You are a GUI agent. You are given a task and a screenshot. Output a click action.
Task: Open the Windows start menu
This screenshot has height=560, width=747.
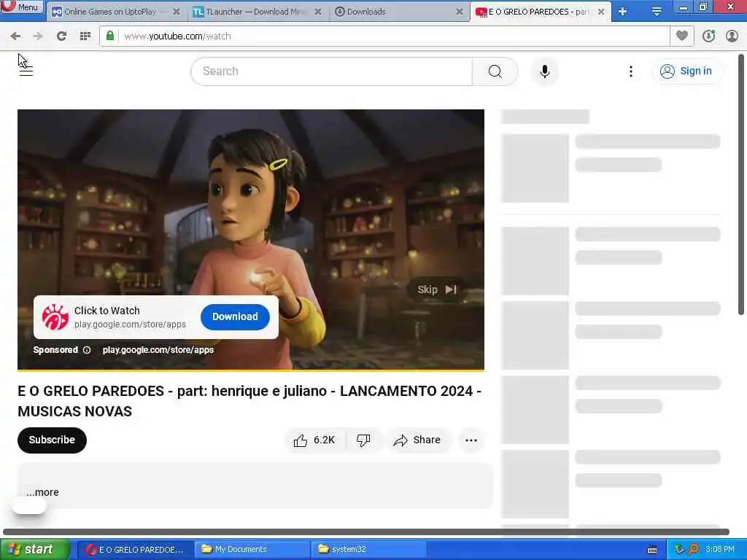point(34,550)
